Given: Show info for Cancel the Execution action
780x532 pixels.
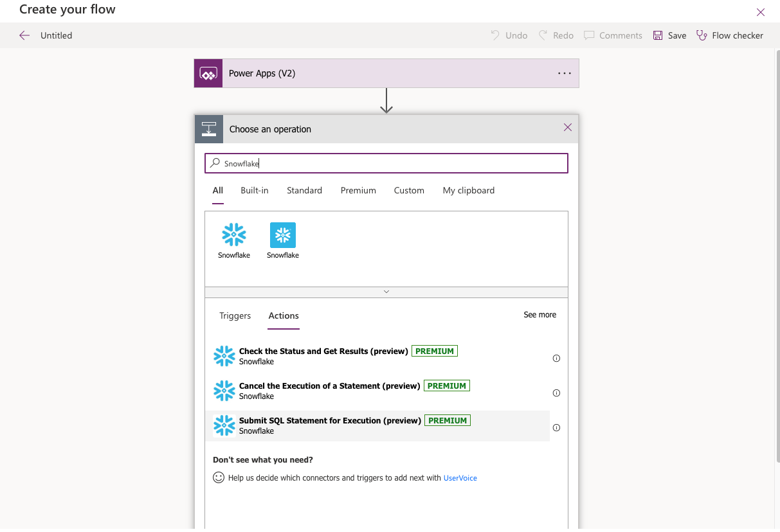Looking at the screenshot, I should pyautogui.click(x=556, y=393).
